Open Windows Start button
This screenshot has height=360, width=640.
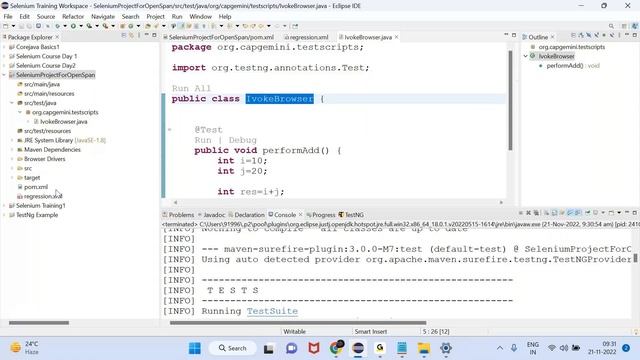tap(195, 348)
